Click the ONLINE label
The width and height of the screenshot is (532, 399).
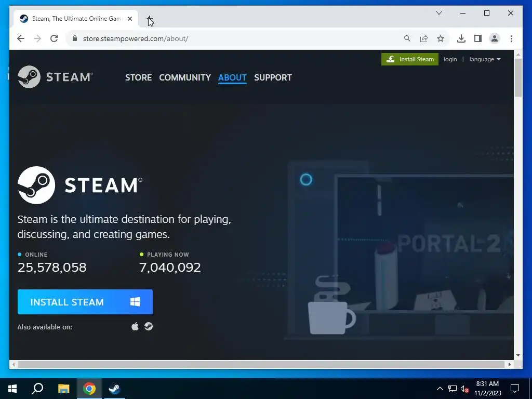36,255
